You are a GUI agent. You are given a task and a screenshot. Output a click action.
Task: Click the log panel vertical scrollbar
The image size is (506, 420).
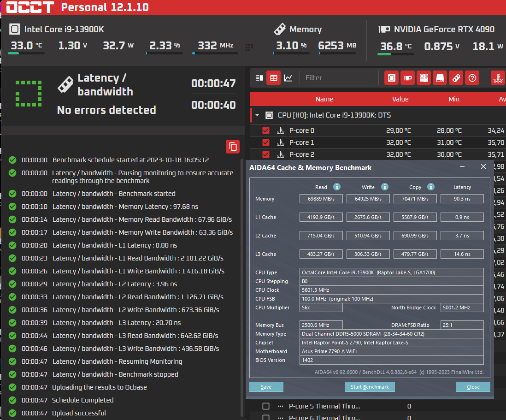click(242, 287)
